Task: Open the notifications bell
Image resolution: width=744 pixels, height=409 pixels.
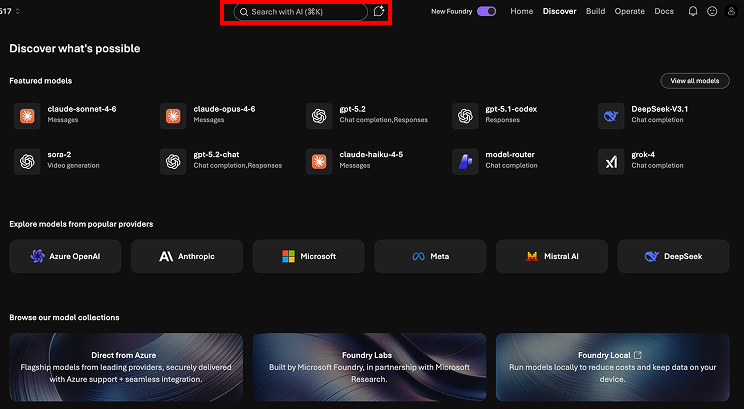Action: [693, 11]
